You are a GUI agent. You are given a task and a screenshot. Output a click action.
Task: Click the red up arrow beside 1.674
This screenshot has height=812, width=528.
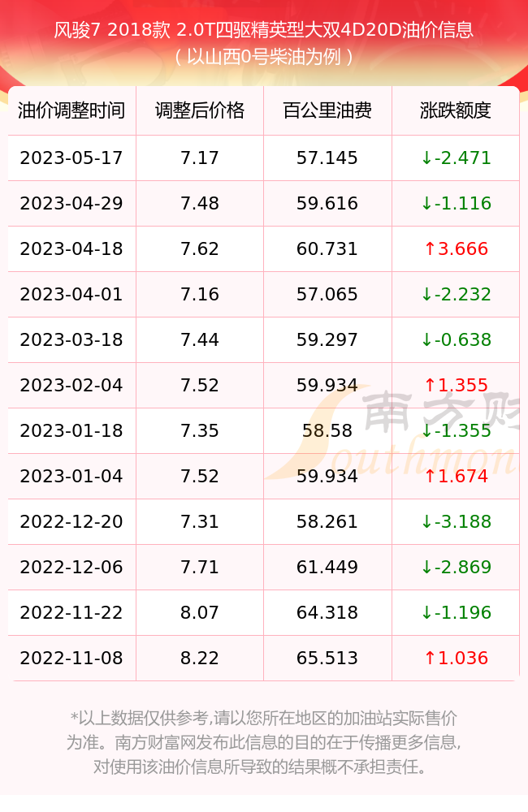point(430,477)
